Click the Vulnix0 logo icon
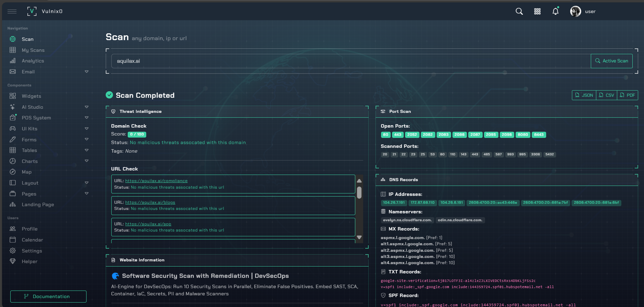Image resolution: width=644 pixels, height=307 pixels. [x=32, y=11]
